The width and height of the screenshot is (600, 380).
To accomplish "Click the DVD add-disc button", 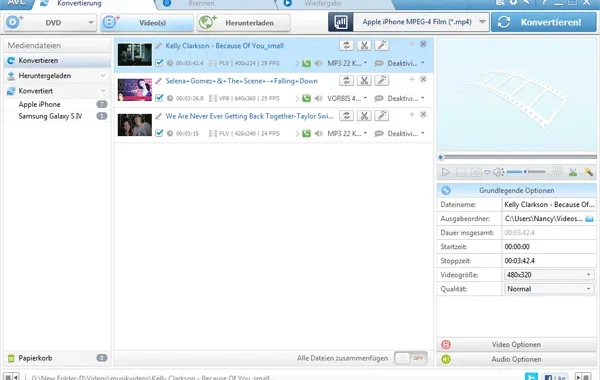I will click(x=50, y=23).
